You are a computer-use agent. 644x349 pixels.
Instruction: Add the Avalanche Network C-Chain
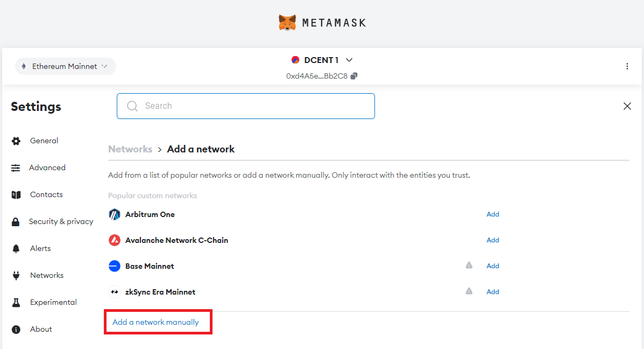click(x=493, y=240)
